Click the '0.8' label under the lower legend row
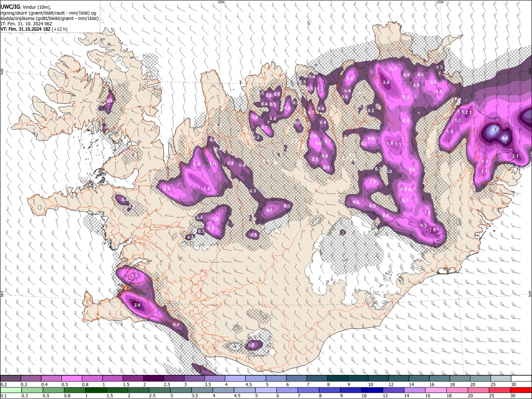Image resolution: width=532 pixels, height=399 pixels. (x=66, y=396)
